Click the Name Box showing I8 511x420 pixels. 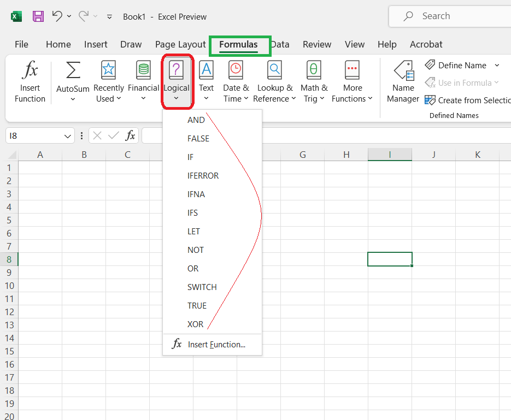pos(35,136)
